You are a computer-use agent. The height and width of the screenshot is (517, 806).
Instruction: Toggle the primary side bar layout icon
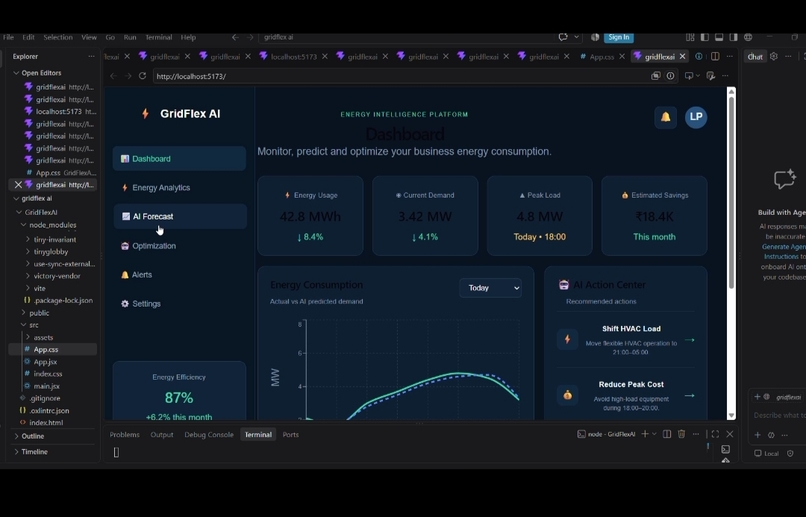(705, 37)
